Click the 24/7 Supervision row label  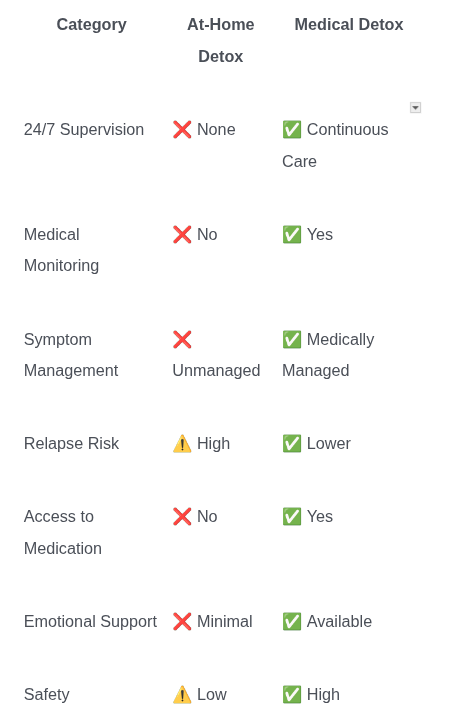coord(84,129)
